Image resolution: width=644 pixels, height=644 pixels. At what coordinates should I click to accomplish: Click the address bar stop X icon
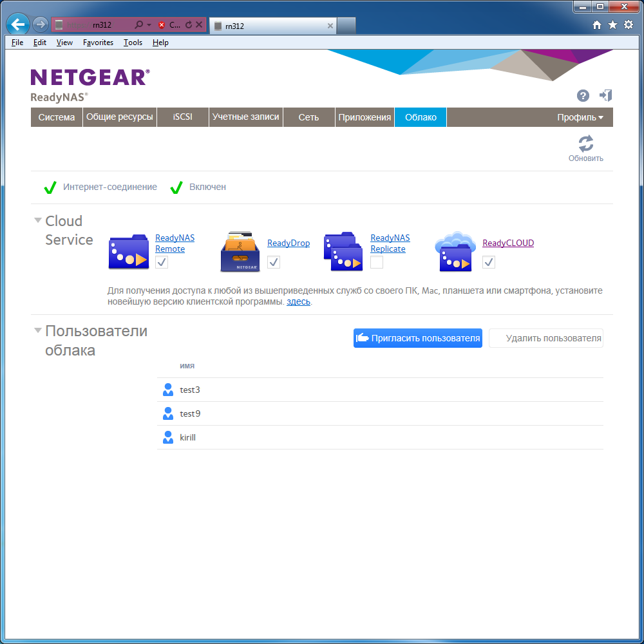pos(199,24)
